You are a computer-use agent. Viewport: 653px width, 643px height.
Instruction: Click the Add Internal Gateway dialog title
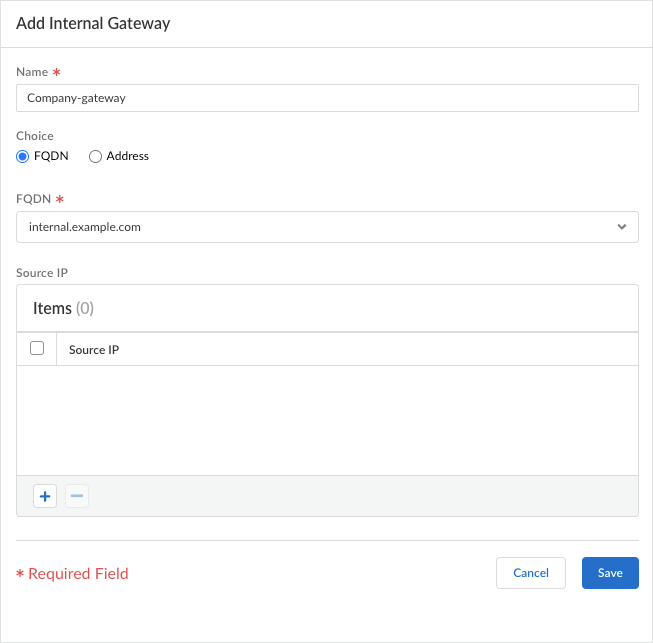[93, 24]
